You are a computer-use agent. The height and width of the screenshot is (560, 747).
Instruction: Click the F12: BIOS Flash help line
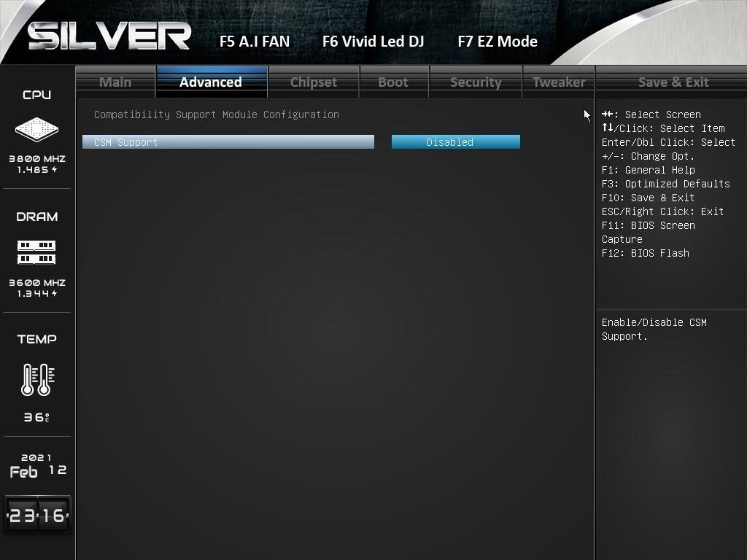[645, 253]
